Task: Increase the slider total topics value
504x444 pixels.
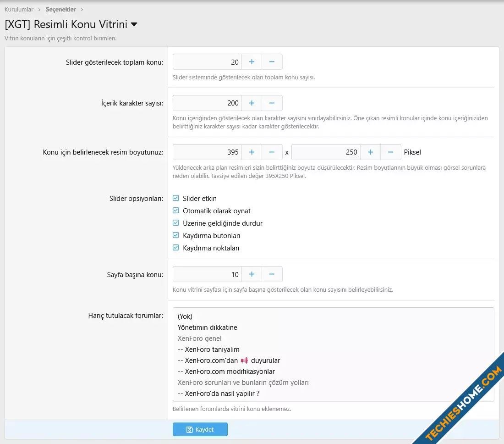Action: tap(252, 62)
